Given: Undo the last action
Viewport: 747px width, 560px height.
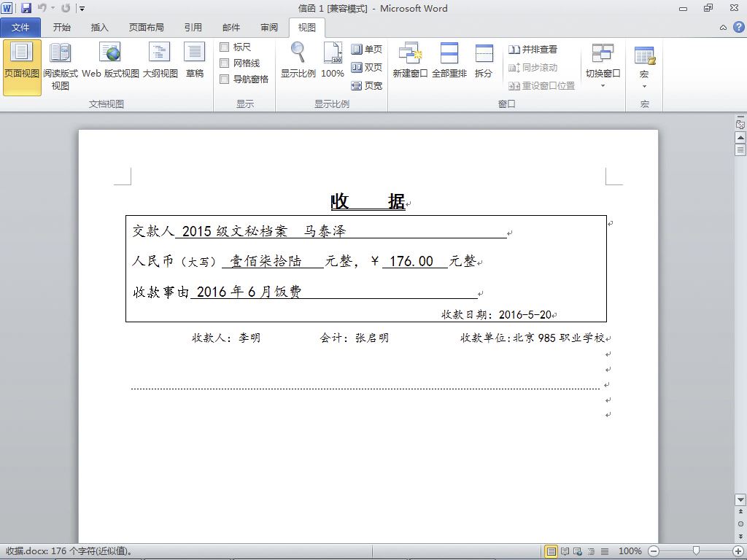Looking at the screenshot, I should [x=42, y=8].
